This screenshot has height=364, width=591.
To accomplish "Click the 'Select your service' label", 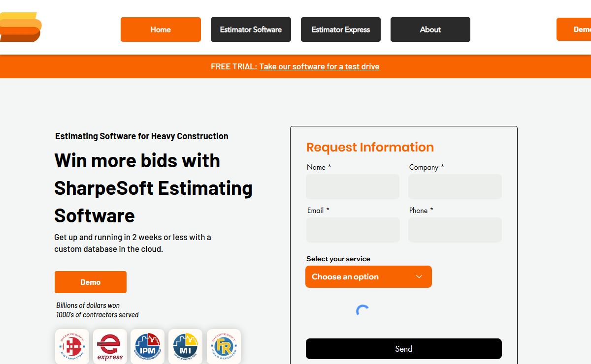I will pyautogui.click(x=338, y=259).
